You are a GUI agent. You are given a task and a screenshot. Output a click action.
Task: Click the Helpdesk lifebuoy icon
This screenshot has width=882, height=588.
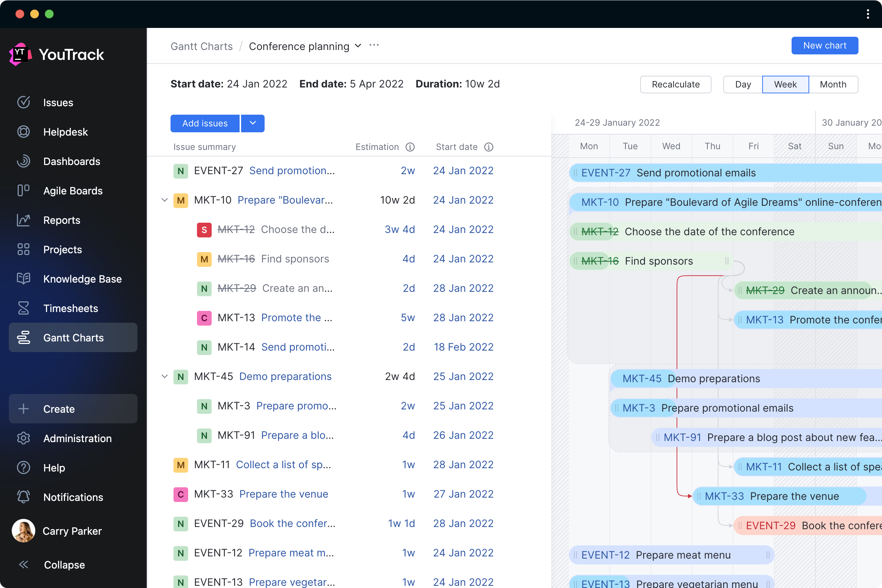pos(23,132)
